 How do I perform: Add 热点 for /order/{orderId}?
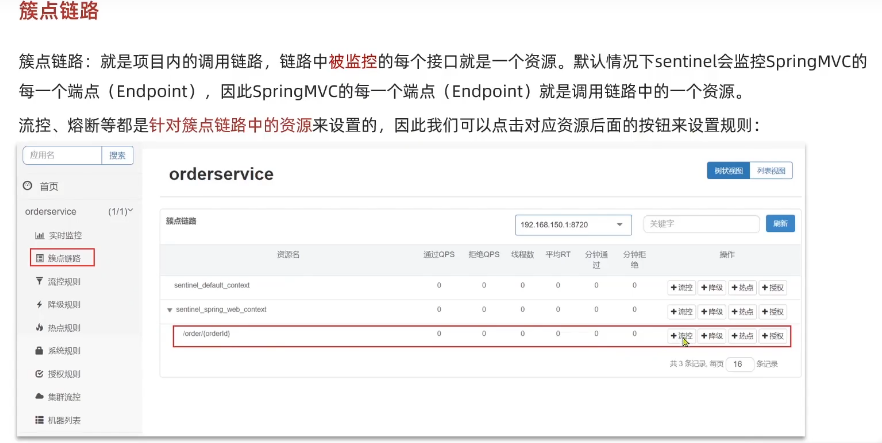742,336
